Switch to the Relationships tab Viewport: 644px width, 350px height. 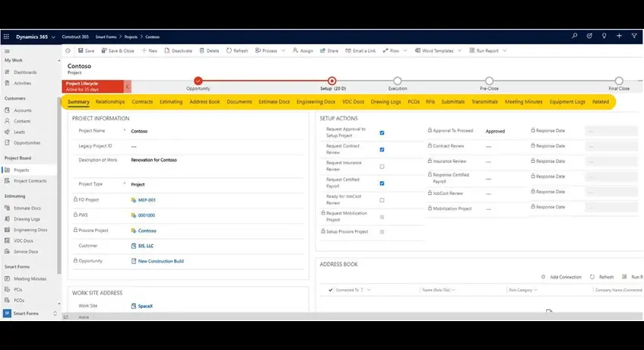(110, 101)
